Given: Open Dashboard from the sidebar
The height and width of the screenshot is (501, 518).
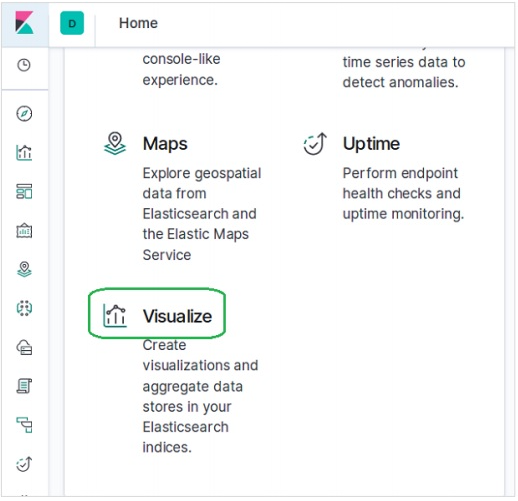Looking at the screenshot, I should pyautogui.click(x=24, y=191).
